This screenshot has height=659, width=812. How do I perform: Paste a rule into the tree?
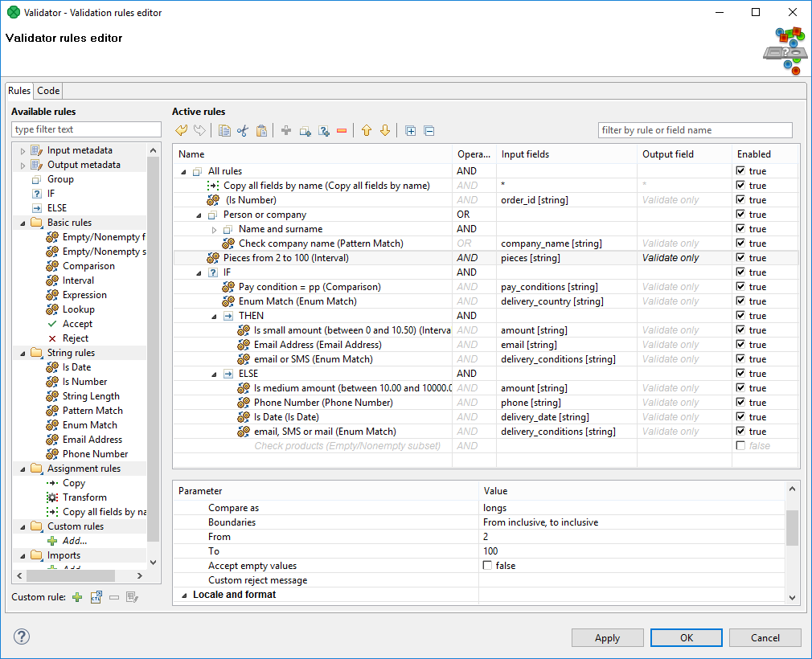click(x=263, y=129)
